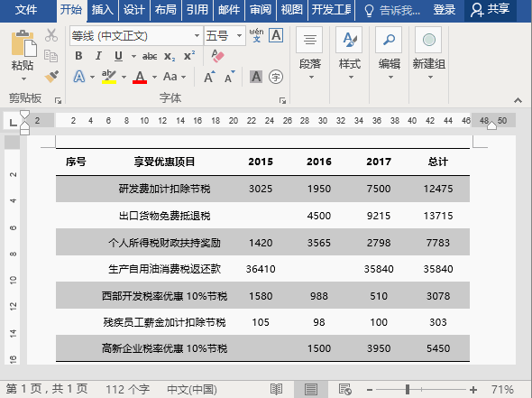Apply red font color
532x398 pixels.
(140, 77)
